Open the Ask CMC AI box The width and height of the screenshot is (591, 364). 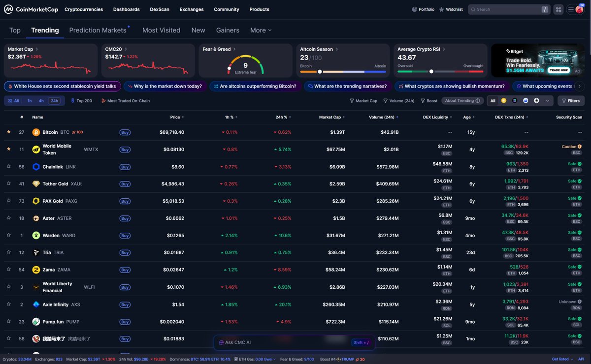coord(294,342)
